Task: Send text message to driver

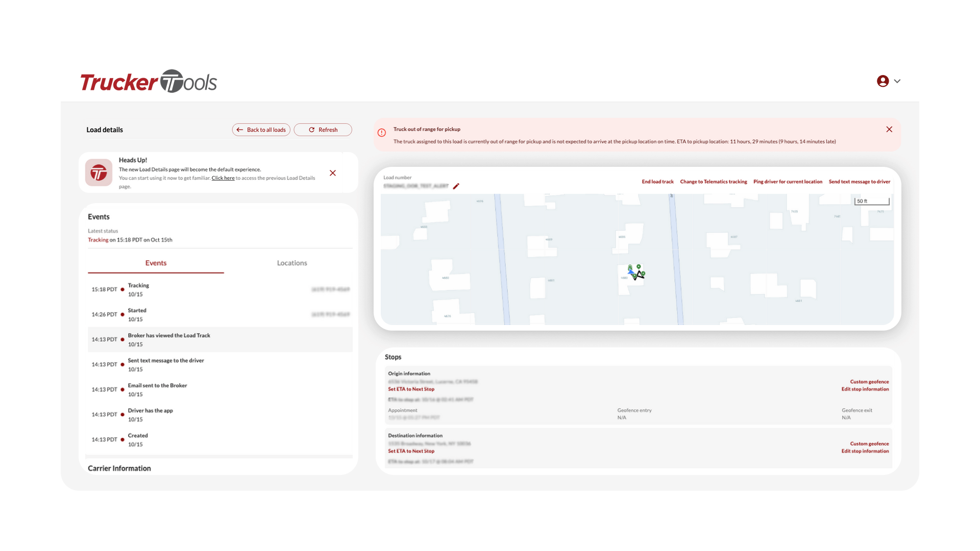Action: coord(859,182)
